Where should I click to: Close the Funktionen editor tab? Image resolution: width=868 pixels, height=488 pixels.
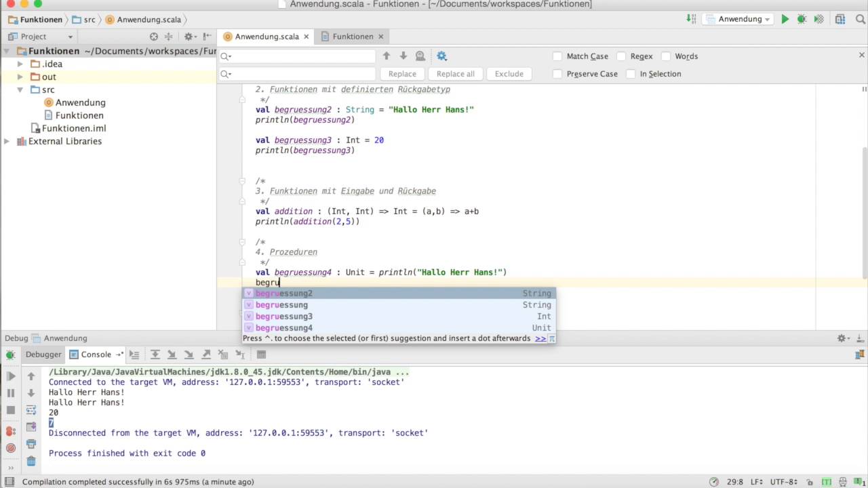tap(380, 37)
